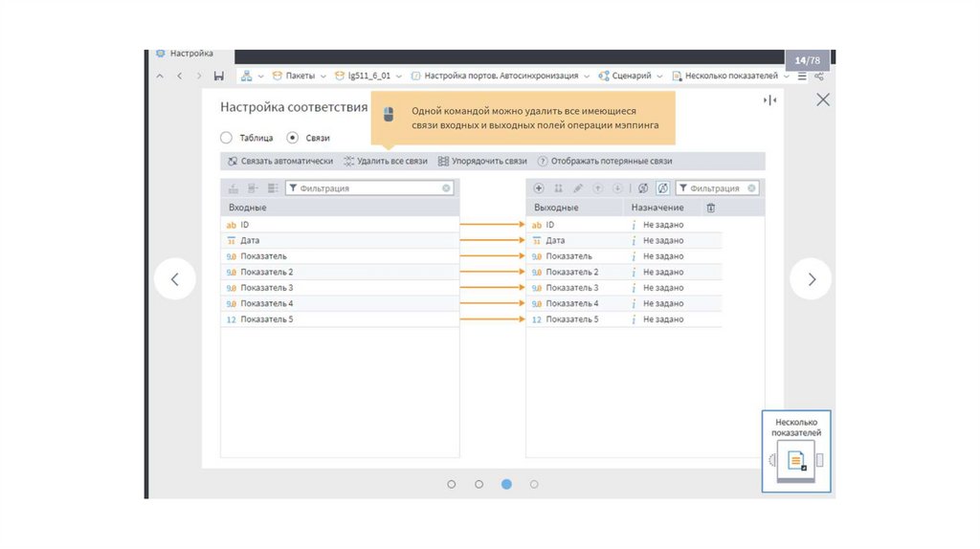Click the add output field plus icon
The width and height of the screenshot is (980, 549).
pyautogui.click(x=539, y=188)
